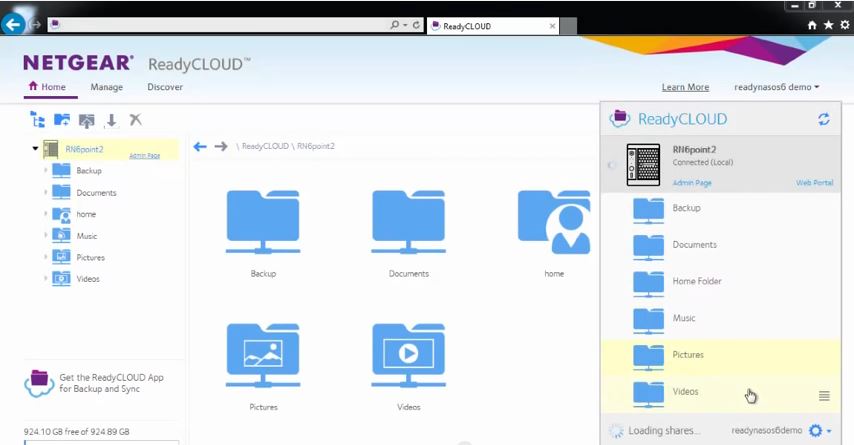854x445 pixels.
Task: Click the folder tree view toolbar icon
Action: [x=38, y=120]
